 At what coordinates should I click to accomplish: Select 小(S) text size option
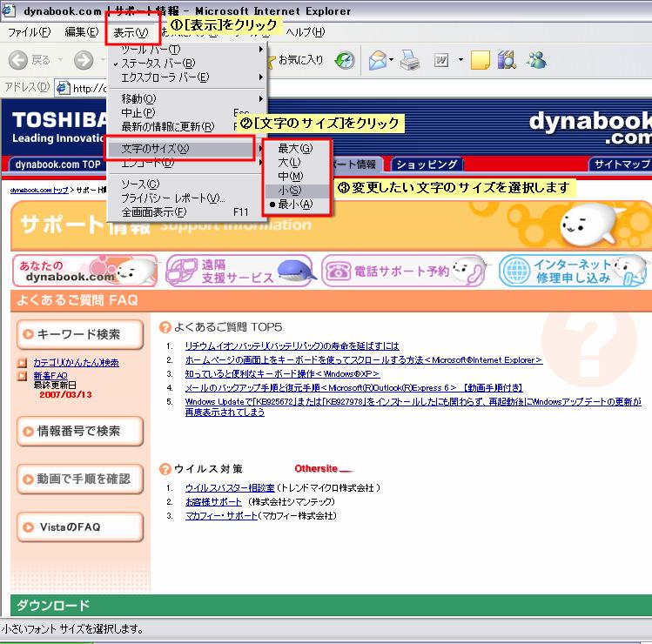coord(296,191)
